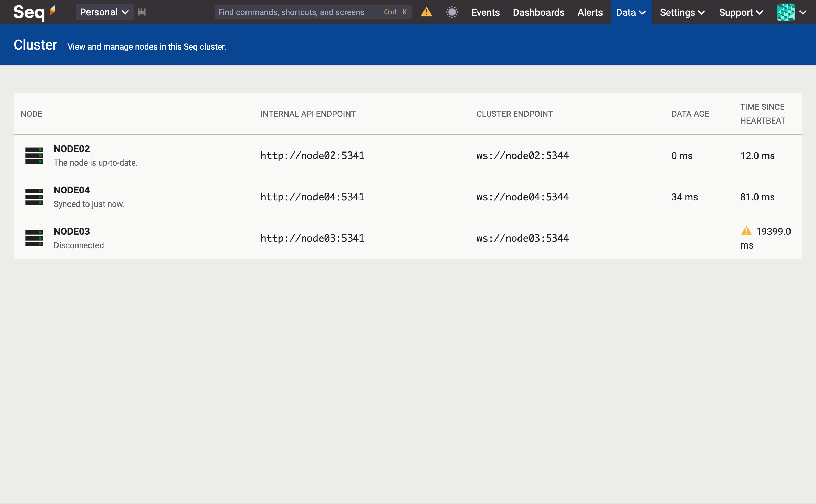Click the ws://node03:5344 cluster endpoint
816x504 pixels.
click(522, 238)
